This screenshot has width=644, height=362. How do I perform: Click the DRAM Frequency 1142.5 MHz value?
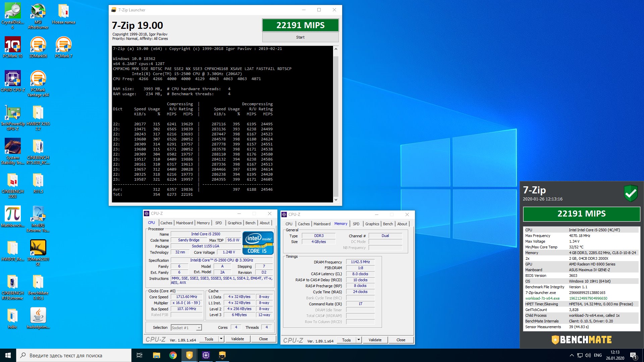tap(360, 262)
